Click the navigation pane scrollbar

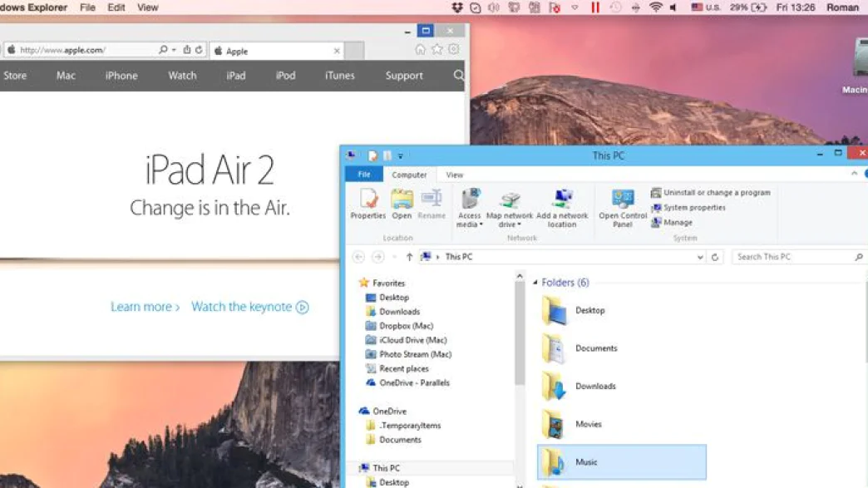(x=520, y=334)
